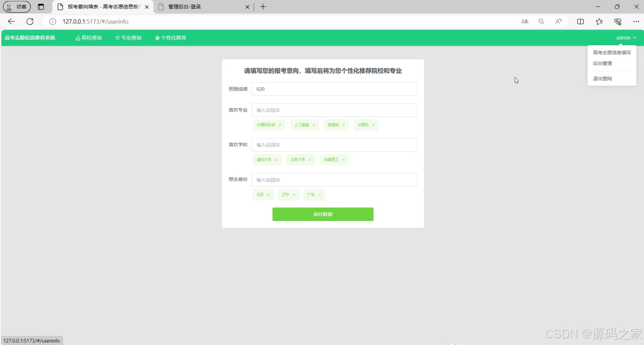The width and height of the screenshot is (644, 345).
Task: Open the admin user dropdown
Action: [x=626, y=38]
